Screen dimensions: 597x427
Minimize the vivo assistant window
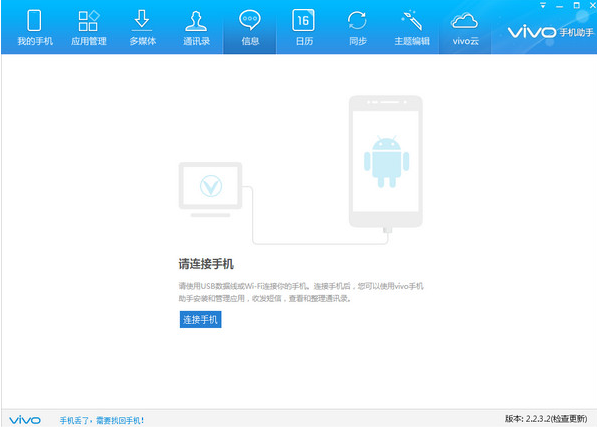[x=559, y=6]
